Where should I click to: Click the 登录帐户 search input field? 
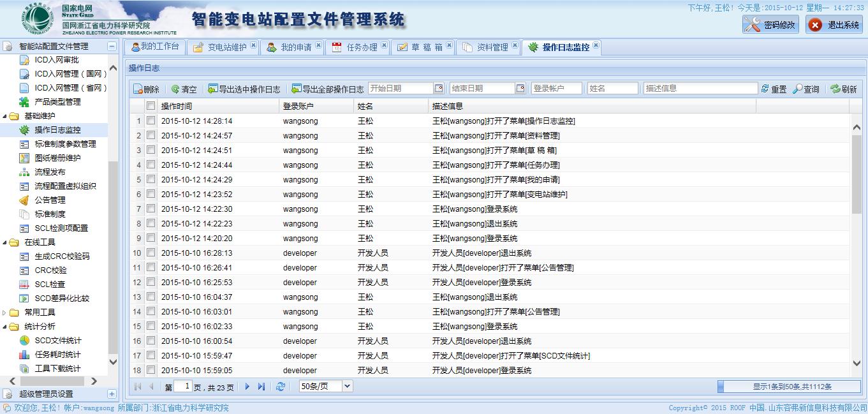click(556, 89)
